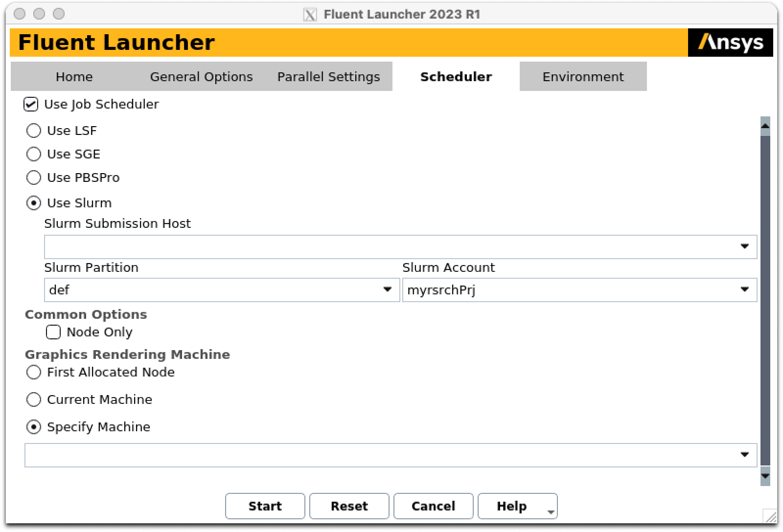This screenshot has width=783, height=532.
Task: Expand the Slurm Partition dropdown arrow
Action: pos(388,289)
